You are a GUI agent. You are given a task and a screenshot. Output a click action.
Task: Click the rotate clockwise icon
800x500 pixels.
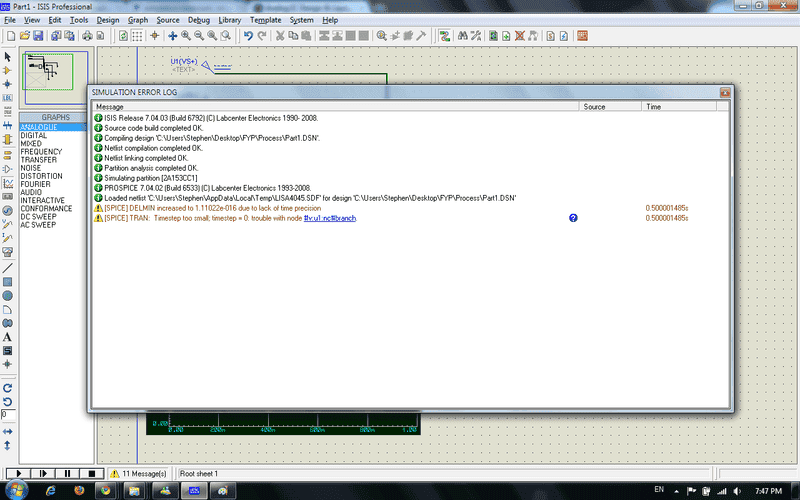point(8,387)
